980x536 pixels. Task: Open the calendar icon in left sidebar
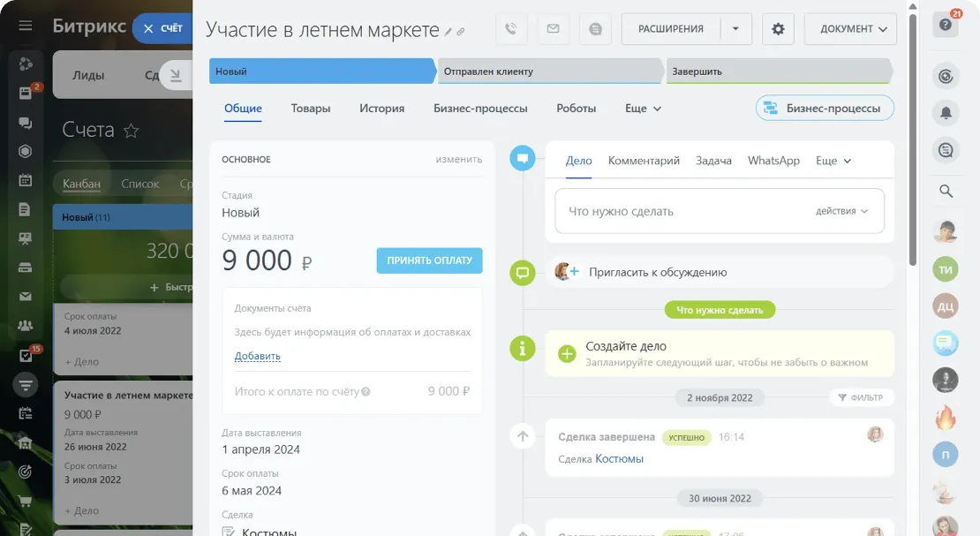[x=24, y=180]
